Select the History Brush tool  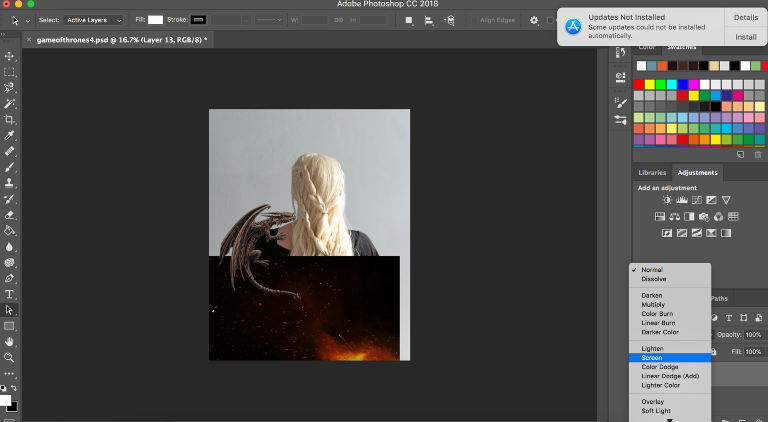tap(9, 199)
